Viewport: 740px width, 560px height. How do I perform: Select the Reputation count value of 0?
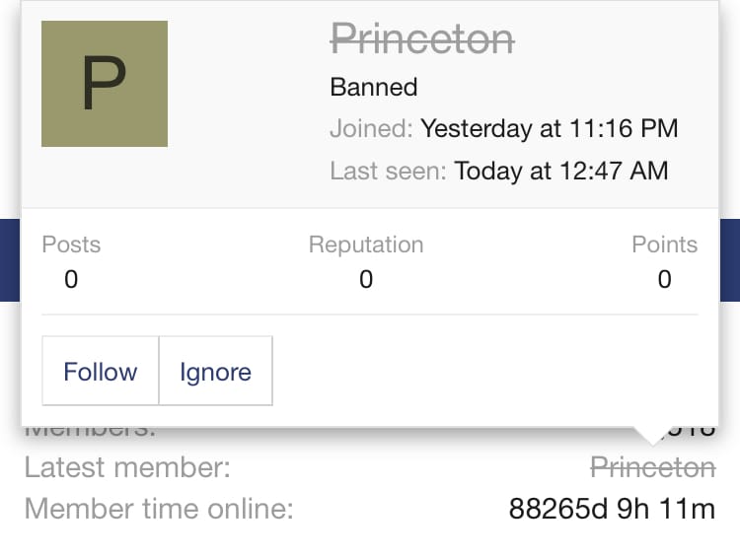[x=366, y=280]
